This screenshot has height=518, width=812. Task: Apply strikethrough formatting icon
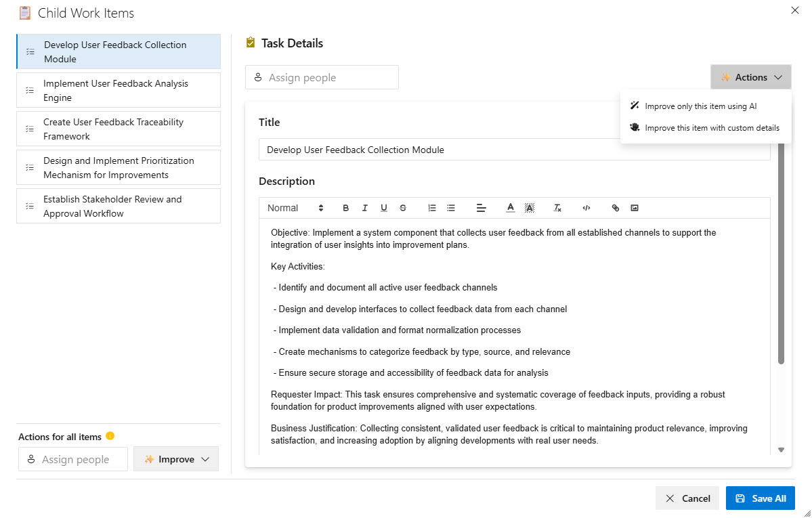[x=403, y=208]
